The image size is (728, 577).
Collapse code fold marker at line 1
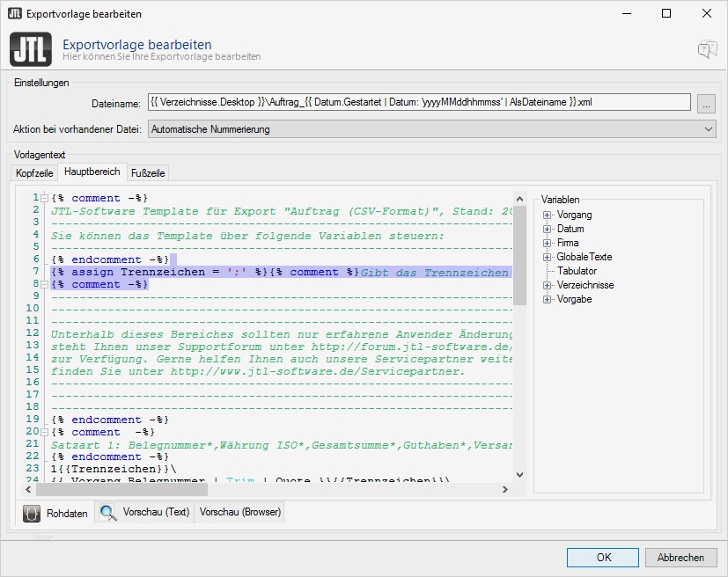click(x=44, y=199)
